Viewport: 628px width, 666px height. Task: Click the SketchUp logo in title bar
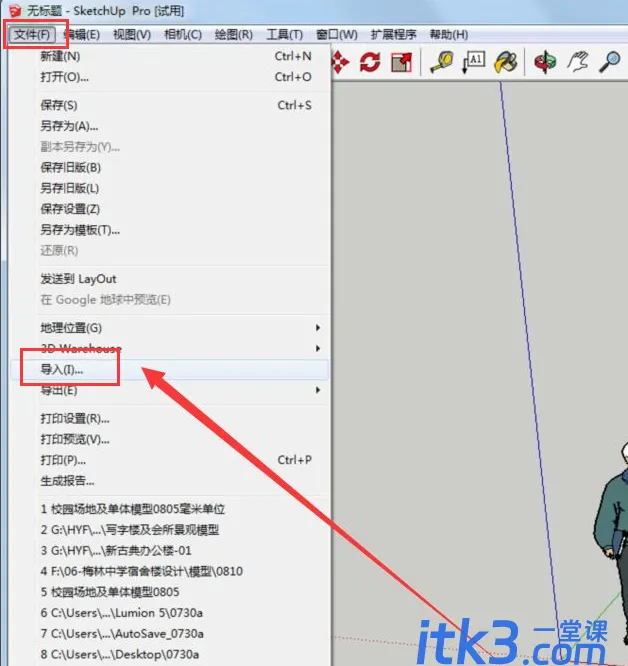click(x=15, y=11)
